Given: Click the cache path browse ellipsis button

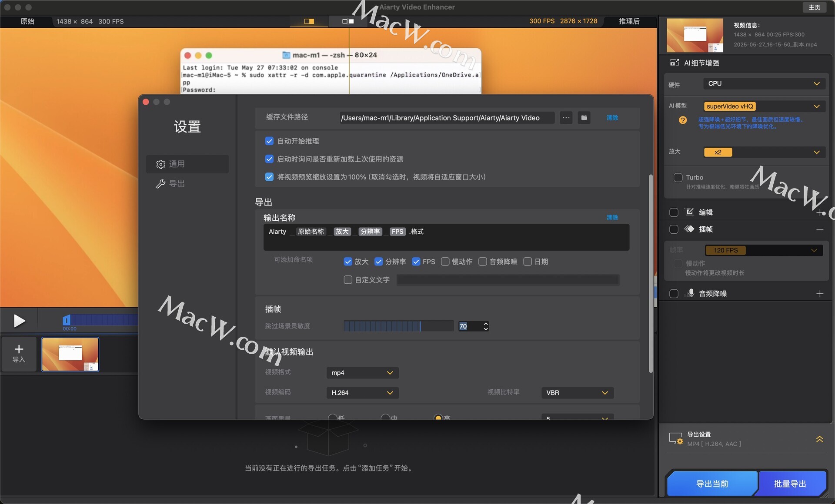Looking at the screenshot, I should pos(566,118).
